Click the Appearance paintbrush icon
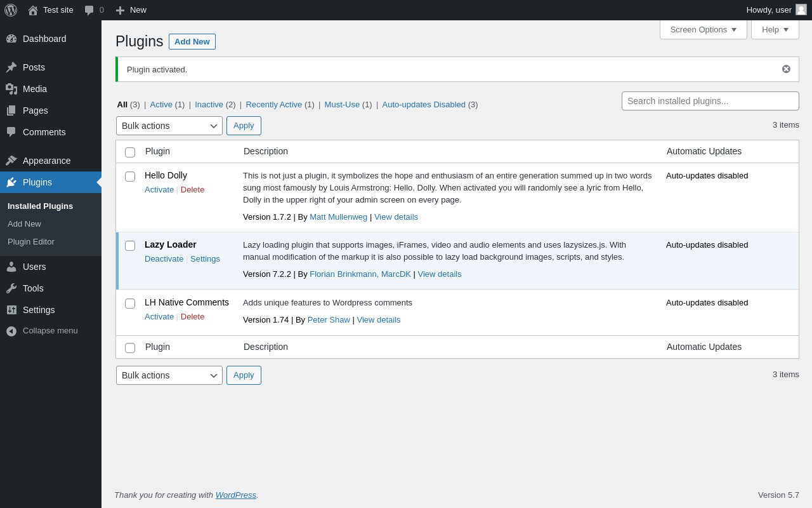The height and width of the screenshot is (508, 812). (11, 161)
